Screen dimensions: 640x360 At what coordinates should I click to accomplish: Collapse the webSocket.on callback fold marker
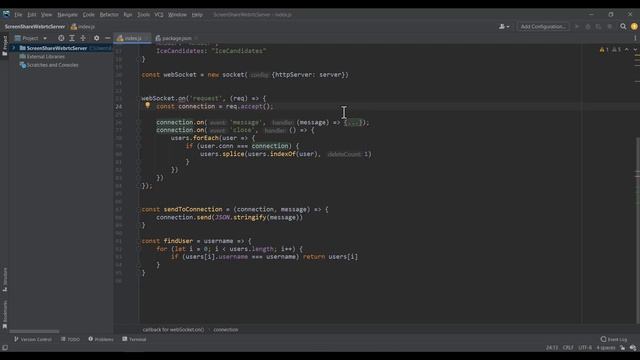[139, 98]
